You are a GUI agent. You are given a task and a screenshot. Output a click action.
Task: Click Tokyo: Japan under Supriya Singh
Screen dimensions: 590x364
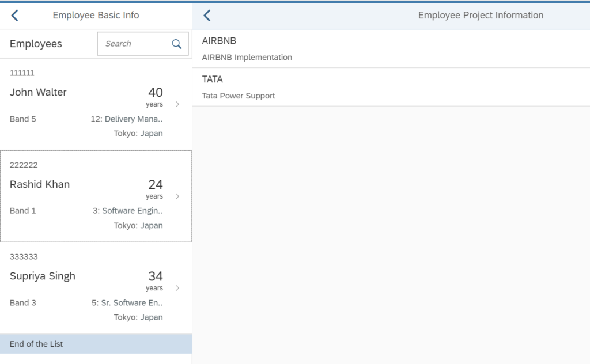[138, 317]
